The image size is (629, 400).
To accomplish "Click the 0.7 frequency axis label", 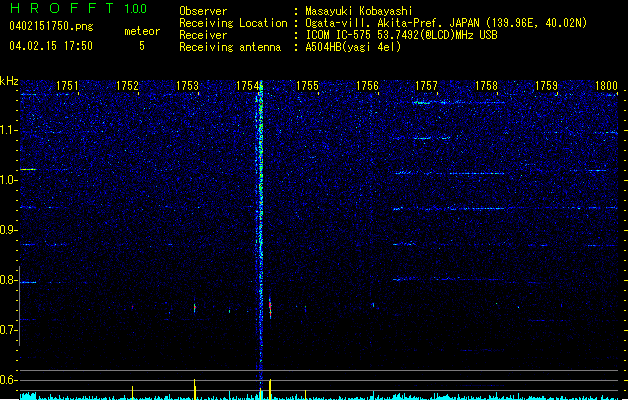I will (x=7, y=330).
